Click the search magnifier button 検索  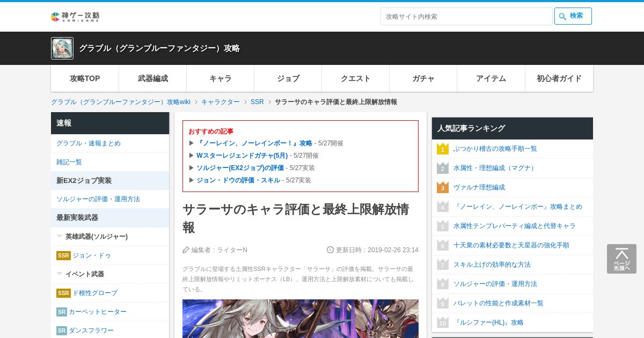[573, 16]
